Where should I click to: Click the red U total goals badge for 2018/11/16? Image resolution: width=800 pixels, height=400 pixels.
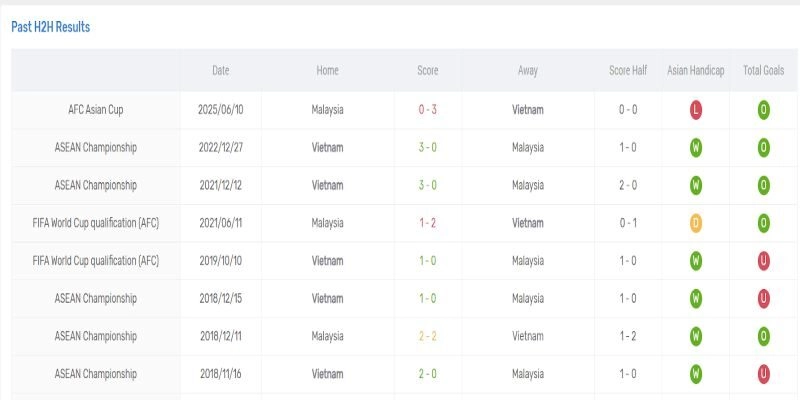point(764,374)
